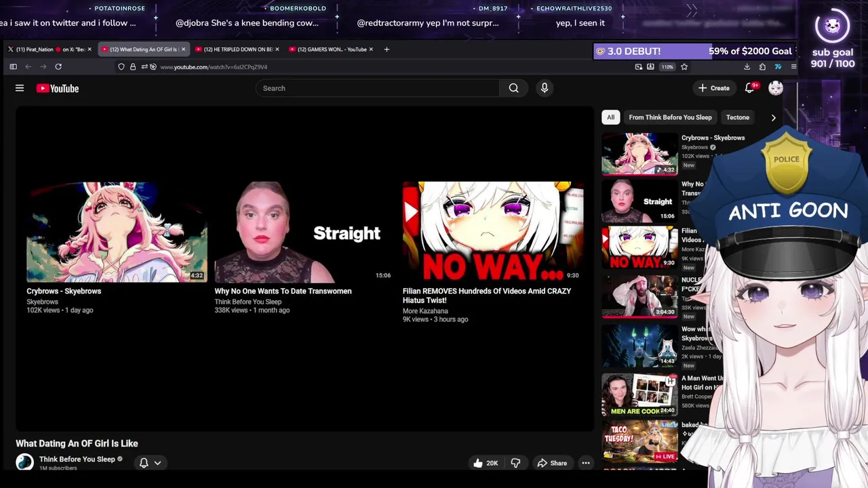Dislike the video with thumbs down
The image size is (868, 488).
[x=515, y=463]
